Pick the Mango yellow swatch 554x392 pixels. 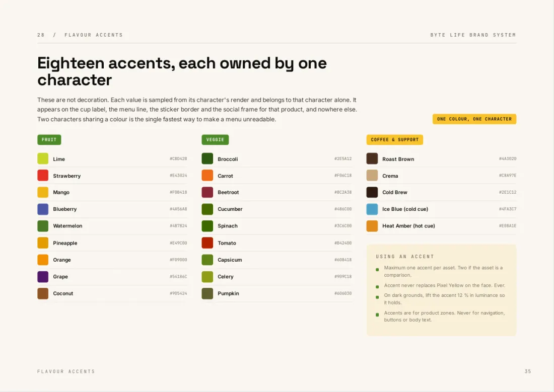tap(43, 192)
